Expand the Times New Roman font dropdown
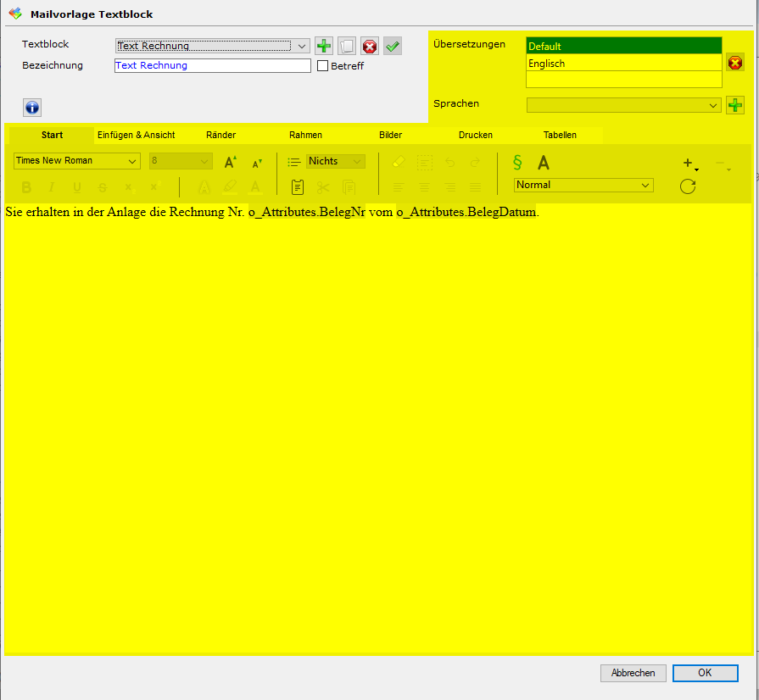Screen dimensions: 759x700 tap(132, 161)
